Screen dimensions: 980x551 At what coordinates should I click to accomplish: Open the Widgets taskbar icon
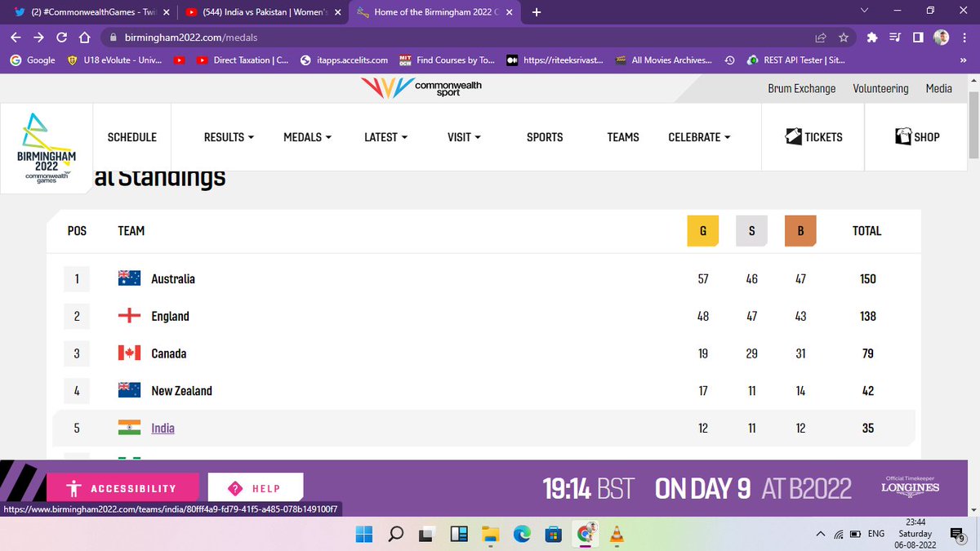tap(458, 534)
